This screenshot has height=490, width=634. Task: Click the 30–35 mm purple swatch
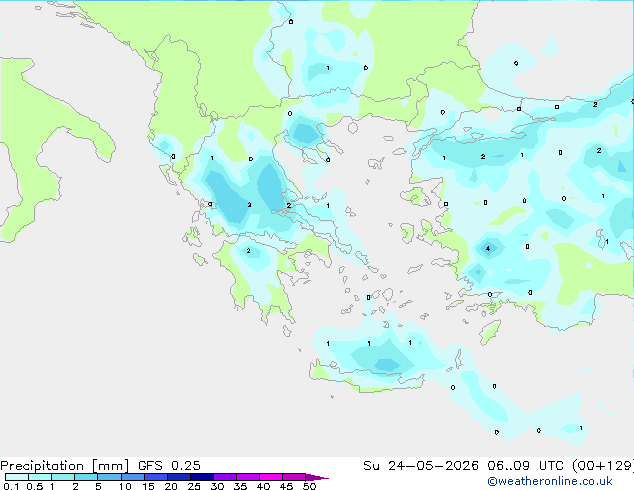click(x=225, y=477)
